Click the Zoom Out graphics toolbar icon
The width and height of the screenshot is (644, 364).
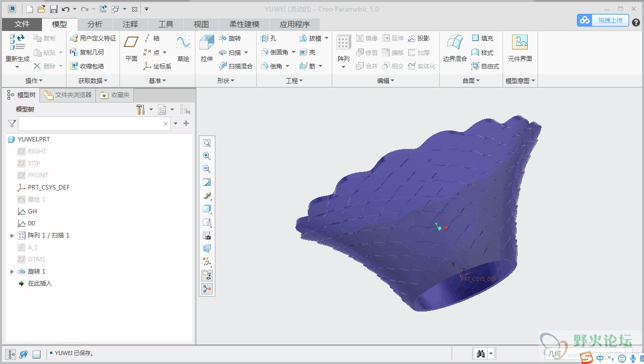point(207,169)
